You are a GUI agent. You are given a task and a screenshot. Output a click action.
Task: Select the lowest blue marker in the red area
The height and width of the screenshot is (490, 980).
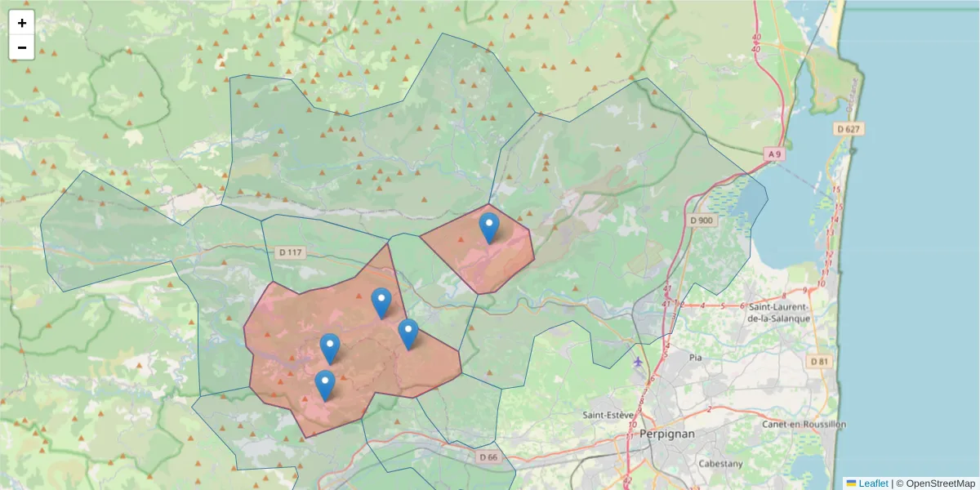(326, 381)
